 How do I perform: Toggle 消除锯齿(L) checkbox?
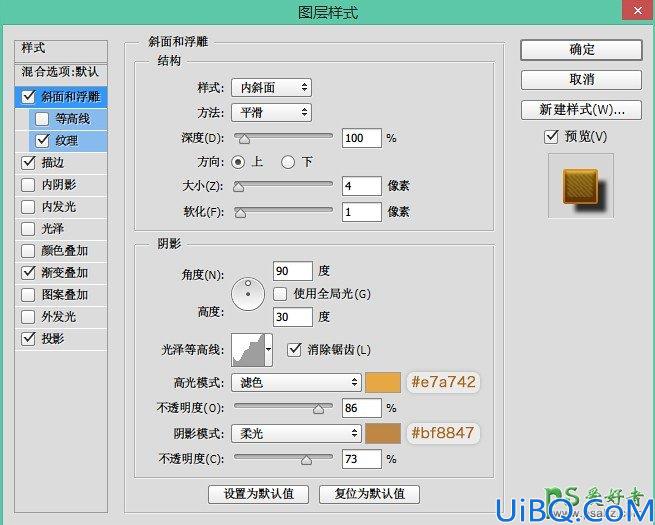point(294,350)
